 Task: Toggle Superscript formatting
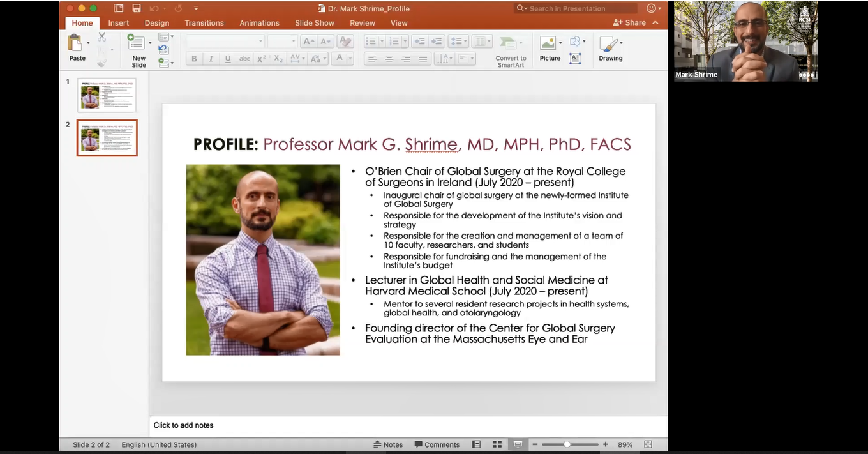(261, 59)
